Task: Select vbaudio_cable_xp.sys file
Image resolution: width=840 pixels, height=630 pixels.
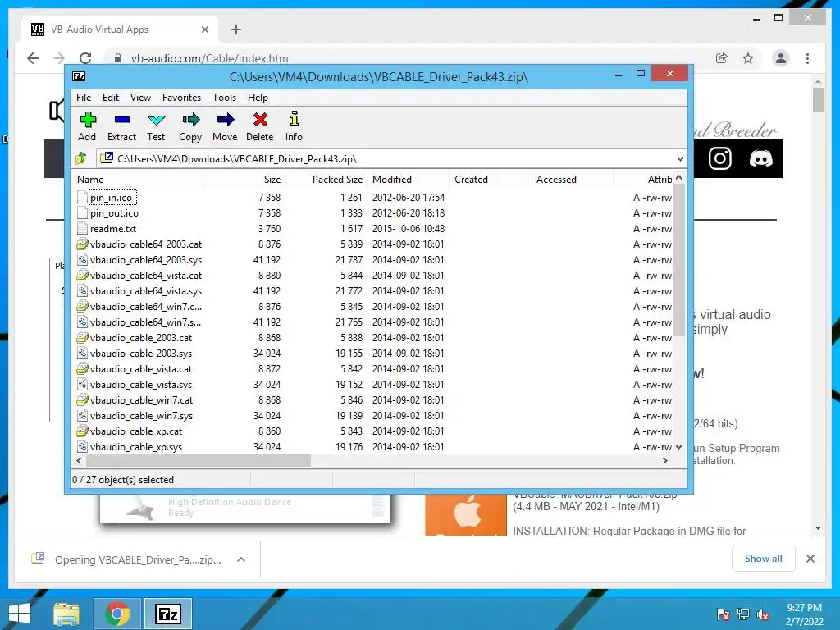Action: click(136, 447)
